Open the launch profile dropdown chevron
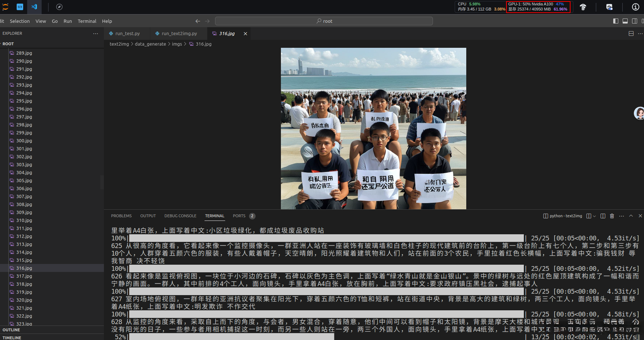 594,216
